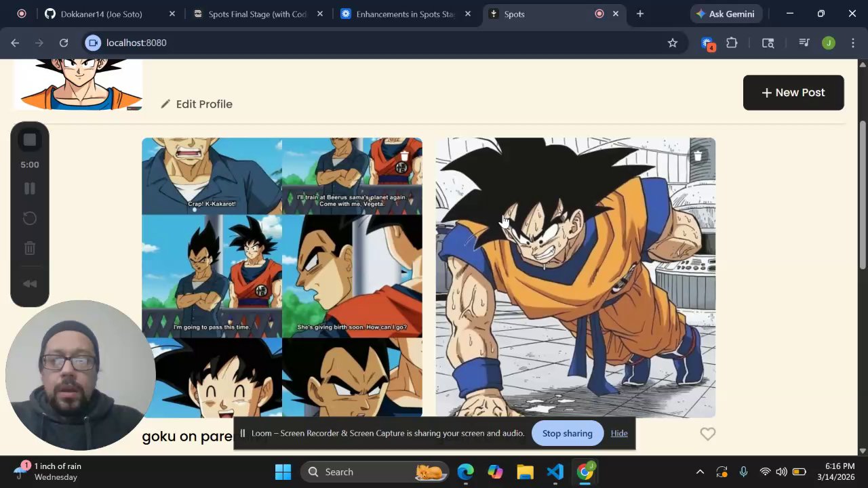Image resolution: width=868 pixels, height=488 pixels.
Task: Open the side panel icon in toolbar
Action: (768, 43)
